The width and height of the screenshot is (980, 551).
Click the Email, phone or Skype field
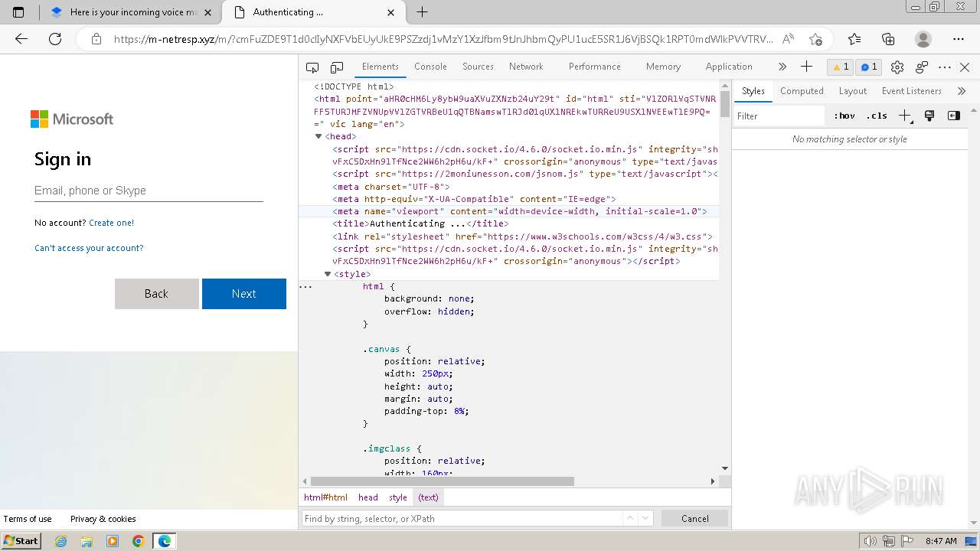[x=149, y=191]
